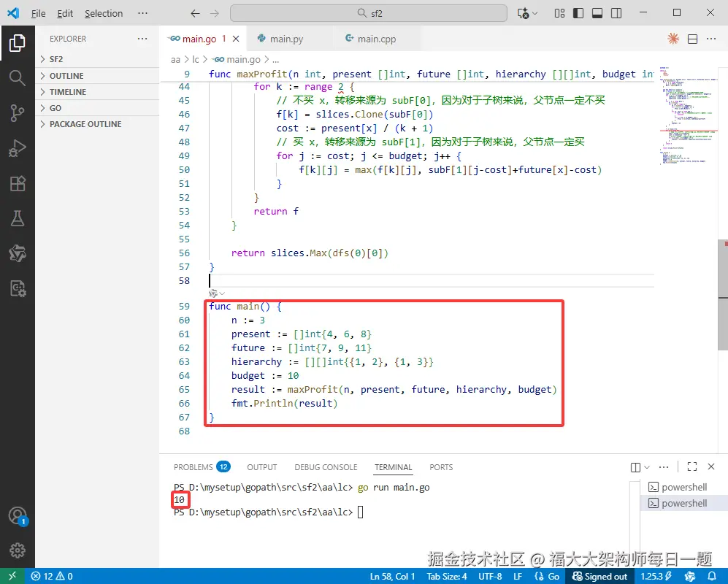This screenshot has width=728, height=584.
Task: Switch to the main.cpp tab
Action: click(377, 39)
